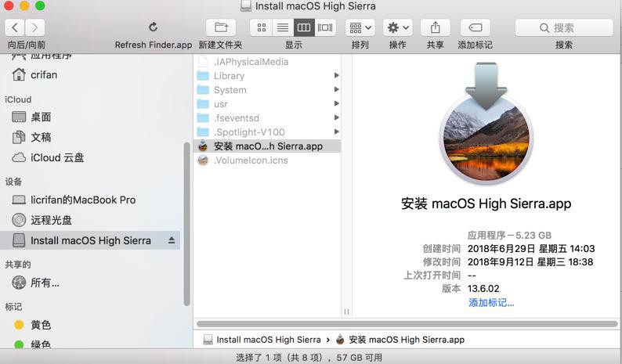
Task: Select the .VolumeIcon.icns file
Action: pos(267,160)
